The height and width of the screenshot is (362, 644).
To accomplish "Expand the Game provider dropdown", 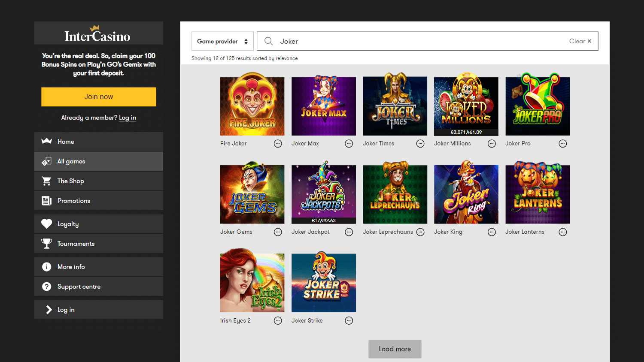I will point(222,41).
